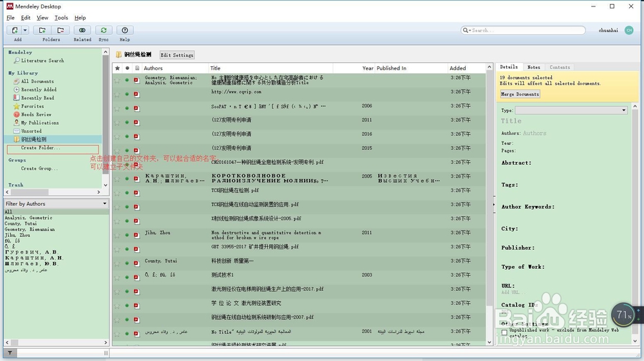Click the Related documents icon
Screen dimensions: 644x361
tap(82, 30)
